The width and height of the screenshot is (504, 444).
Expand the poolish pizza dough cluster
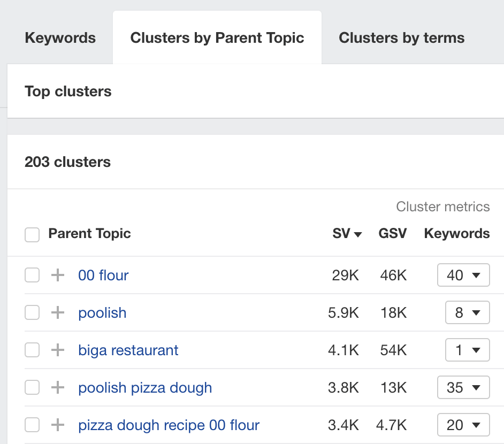57,387
